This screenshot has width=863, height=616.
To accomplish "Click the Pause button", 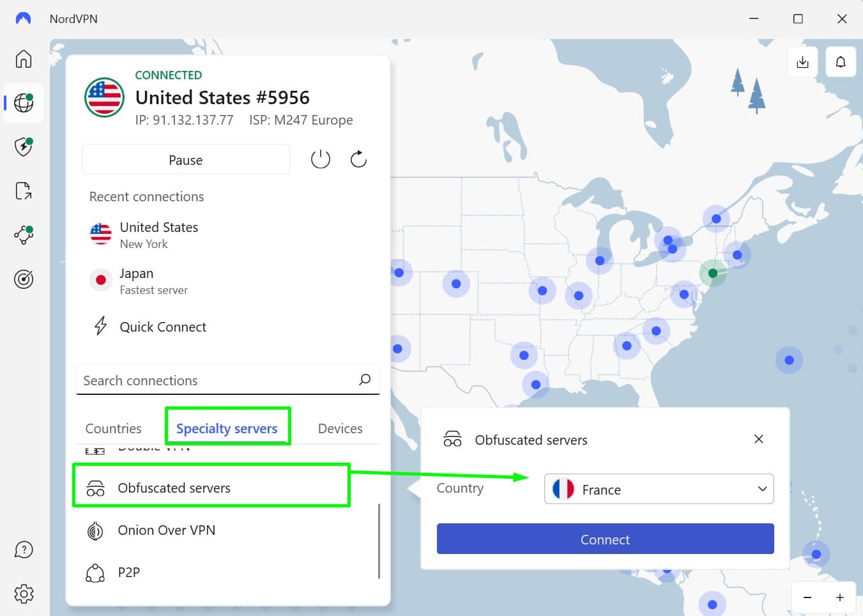I will 185,160.
